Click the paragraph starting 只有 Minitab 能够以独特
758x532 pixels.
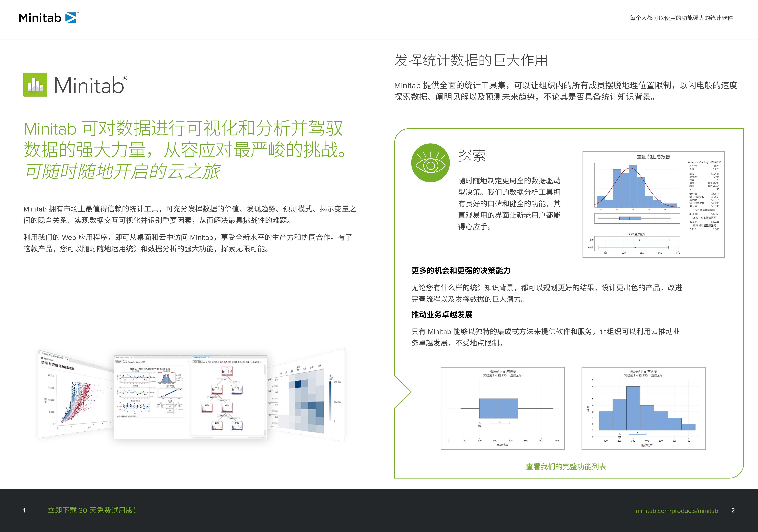click(x=545, y=337)
